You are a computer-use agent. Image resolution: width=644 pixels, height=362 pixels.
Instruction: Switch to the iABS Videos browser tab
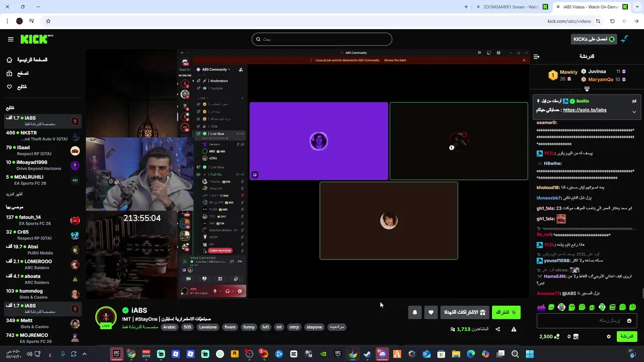(593, 7)
